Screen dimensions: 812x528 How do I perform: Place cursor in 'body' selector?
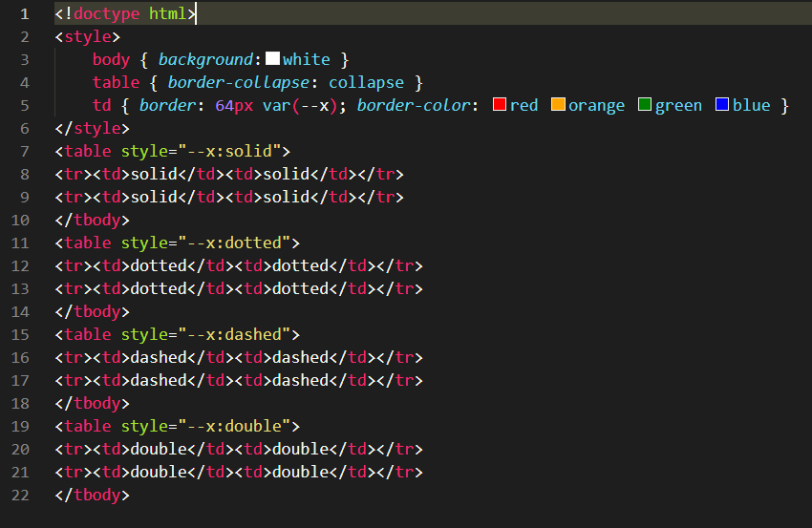coord(111,59)
